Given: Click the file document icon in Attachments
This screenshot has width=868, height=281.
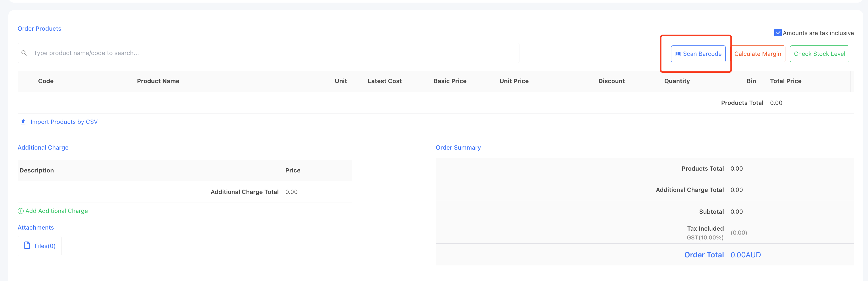Looking at the screenshot, I should coord(27,246).
